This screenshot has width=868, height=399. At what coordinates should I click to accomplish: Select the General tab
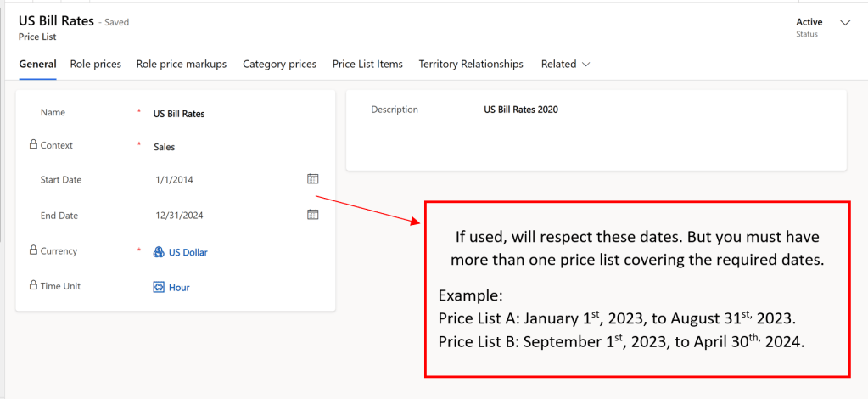(37, 65)
